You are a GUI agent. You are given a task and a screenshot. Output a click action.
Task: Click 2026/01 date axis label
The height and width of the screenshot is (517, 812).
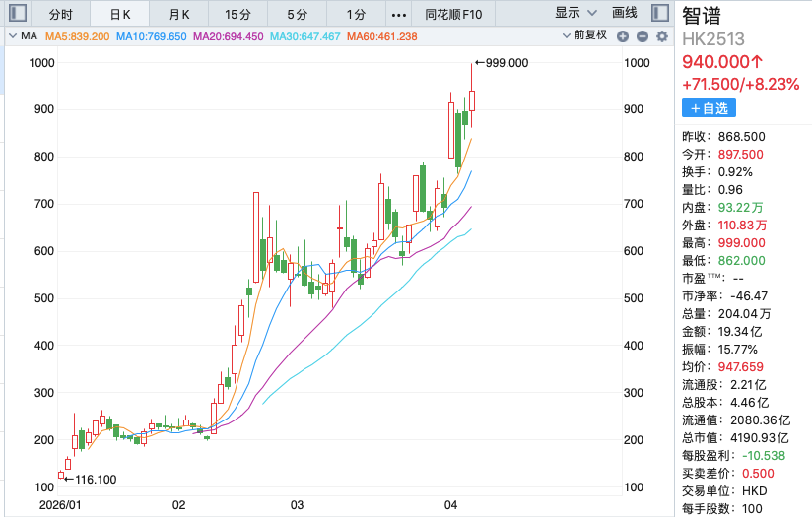pos(60,505)
